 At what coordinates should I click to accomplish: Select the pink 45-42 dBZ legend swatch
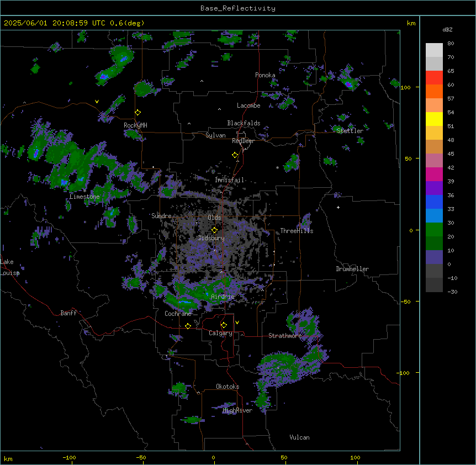(x=434, y=161)
